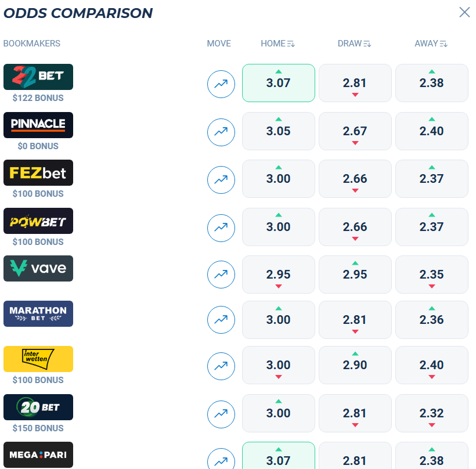Screen dimensions: 476x469
Task: View Powbet odds movement chart icon
Action: coord(221,228)
